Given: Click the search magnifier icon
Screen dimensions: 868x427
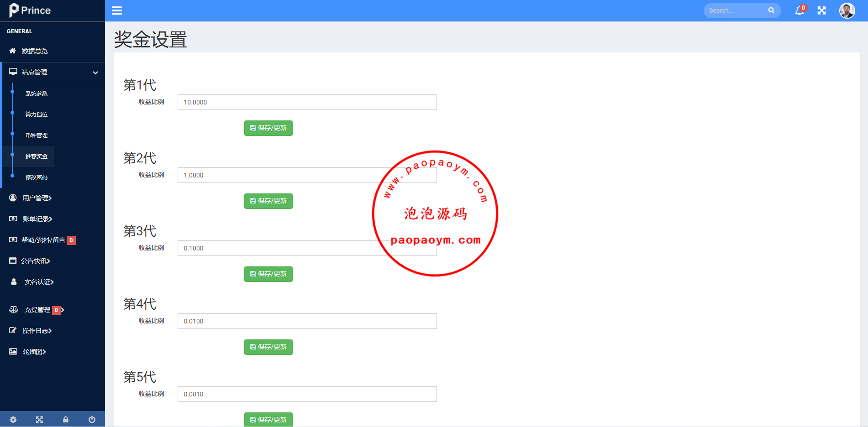Looking at the screenshot, I should point(771,10).
